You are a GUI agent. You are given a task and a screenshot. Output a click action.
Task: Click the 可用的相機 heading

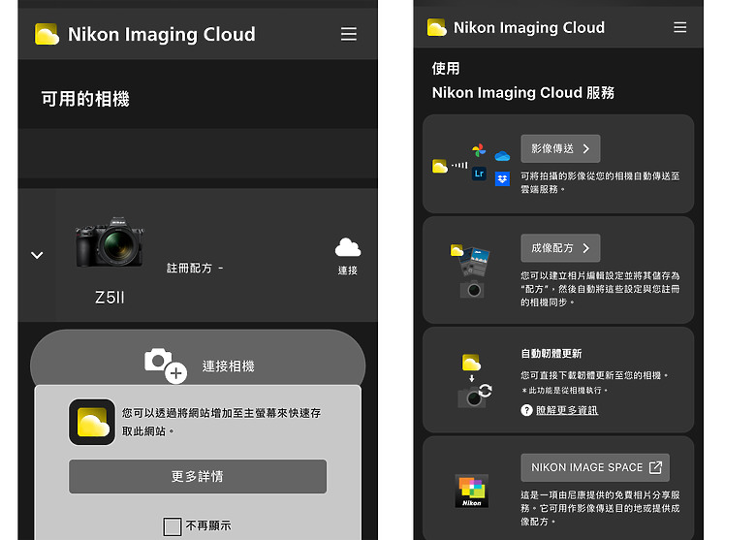85,99
